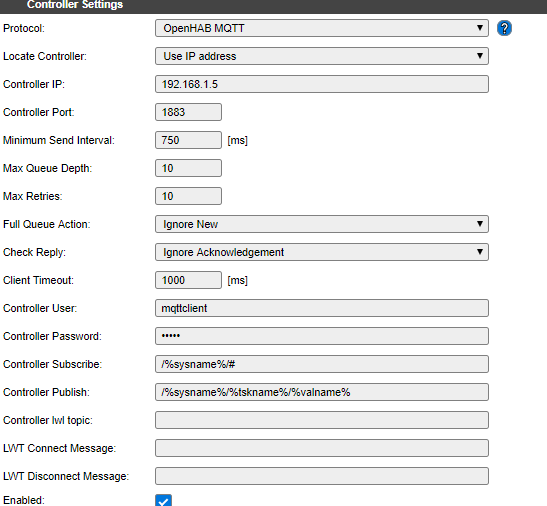
Task: Click the [ms] unit next to Minimum Send Interval
Action: coord(238,140)
